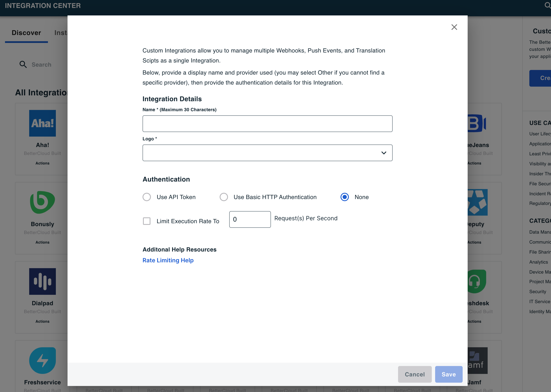Image resolution: width=551 pixels, height=392 pixels.
Task: Enable Limit Execution Rate To
Action: click(x=147, y=221)
